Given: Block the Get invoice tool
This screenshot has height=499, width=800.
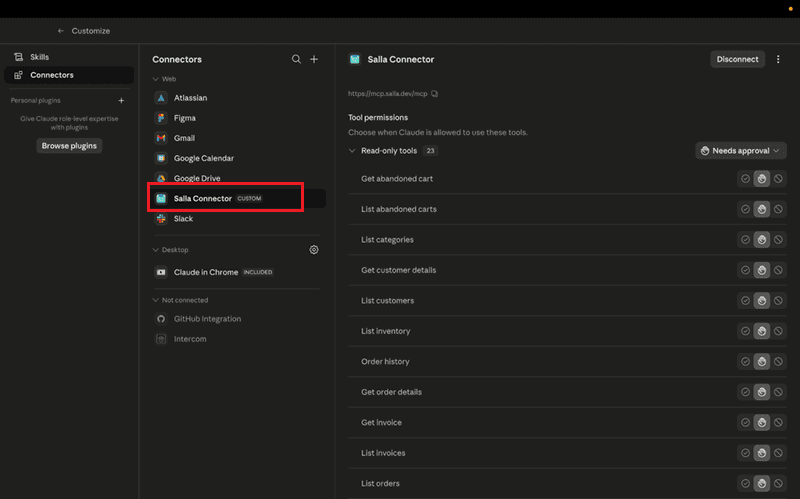Looking at the screenshot, I should click(778, 422).
